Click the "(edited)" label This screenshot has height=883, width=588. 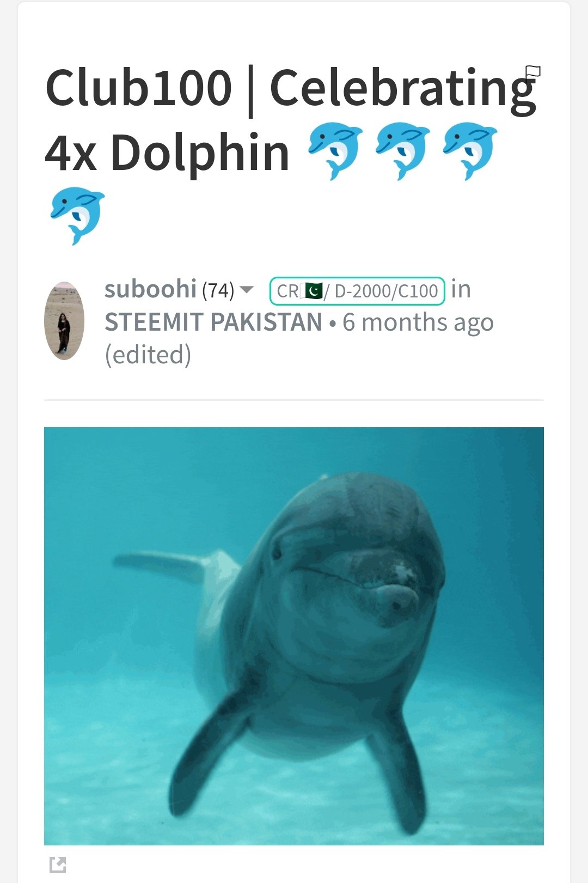(x=148, y=355)
